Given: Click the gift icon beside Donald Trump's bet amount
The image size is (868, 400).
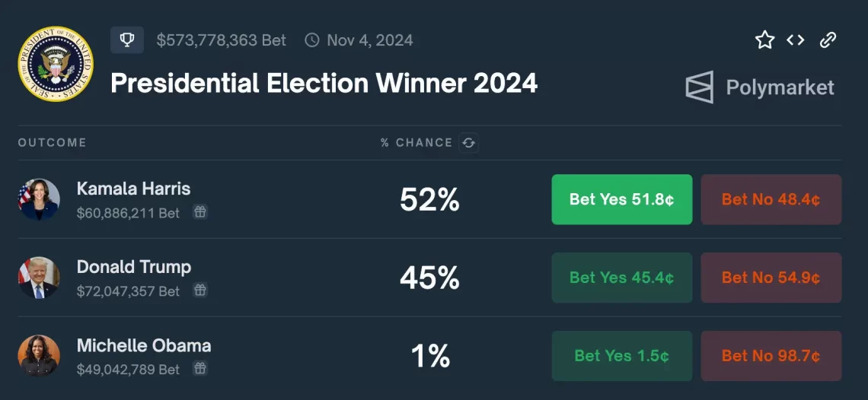Looking at the screenshot, I should pyautogui.click(x=199, y=290).
